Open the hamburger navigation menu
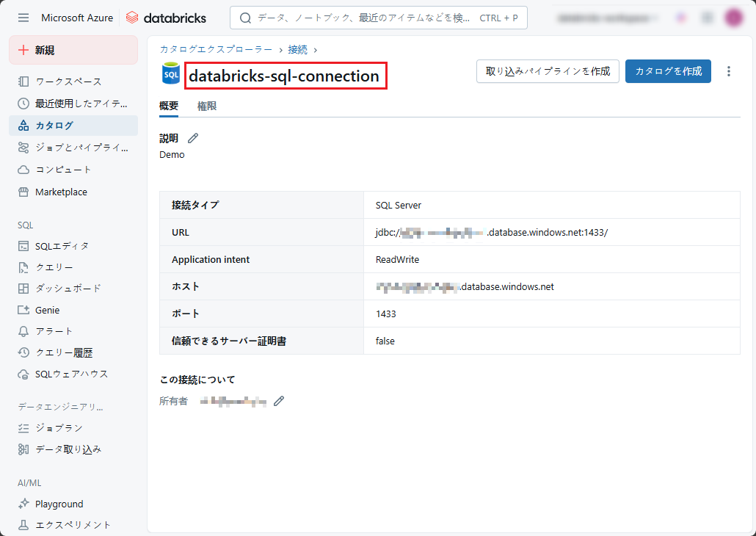This screenshot has width=756, height=536. (23, 18)
